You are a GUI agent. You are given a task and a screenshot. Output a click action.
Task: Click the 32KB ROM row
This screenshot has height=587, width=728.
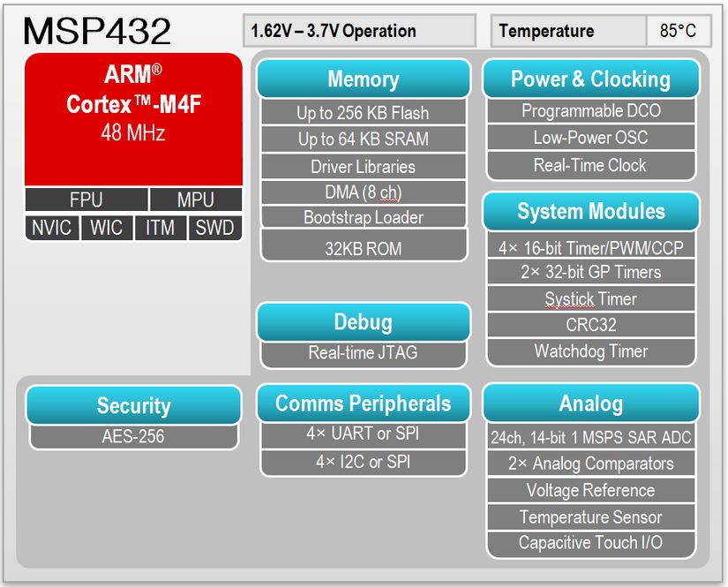[x=363, y=245]
